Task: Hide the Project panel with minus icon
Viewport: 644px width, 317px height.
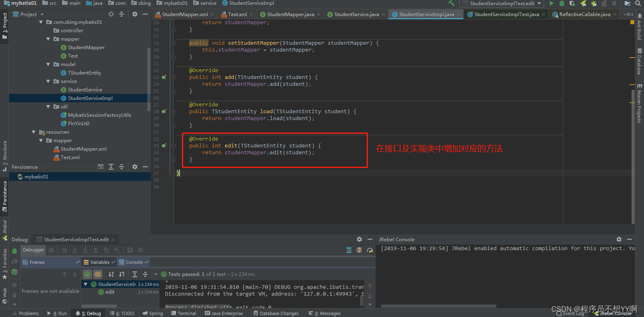Action: click(x=145, y=14)
